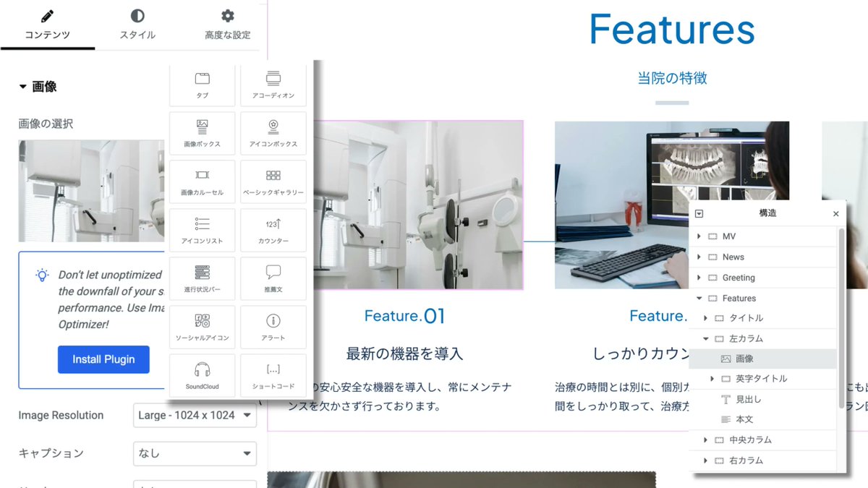Click the half-circle icon above スタイル
The height and width of the screenshot is (488, 868).
137,16
